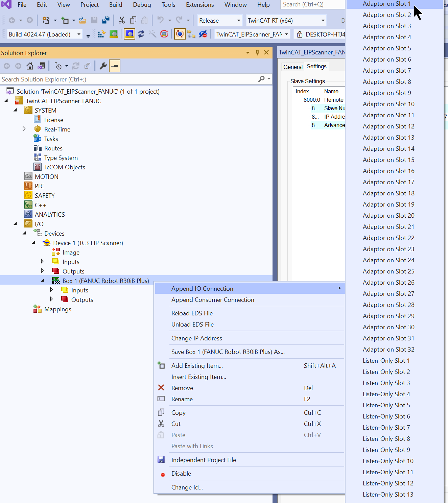Click the Independent Project File disk icon
The height and width of the screenshot is (503, 448).
click(x=161, y=460)
